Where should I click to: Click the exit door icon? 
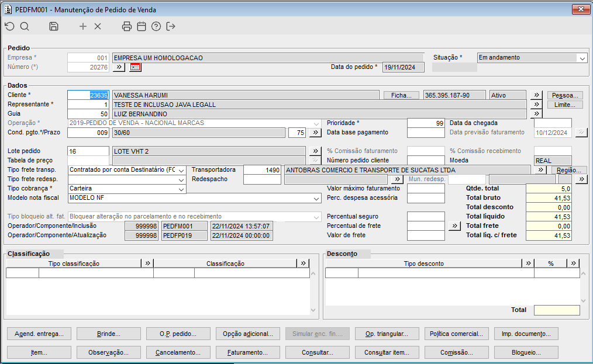pos(171,26)
